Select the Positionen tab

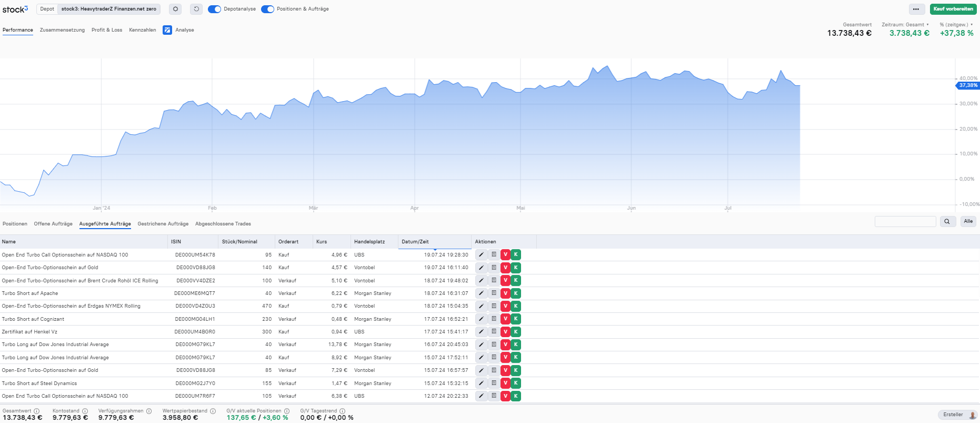click(x=15, y=224)
